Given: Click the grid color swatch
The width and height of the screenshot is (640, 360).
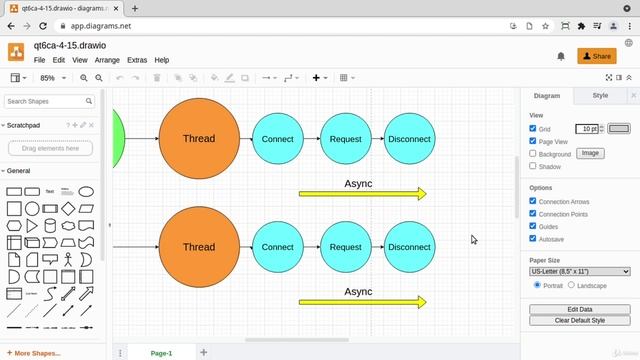Looking at the screenshot, I should click(619, 129).
